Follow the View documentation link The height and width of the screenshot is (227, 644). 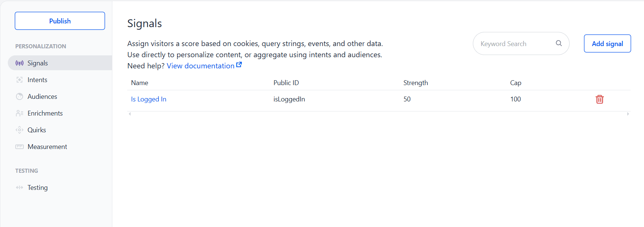[x=201, y=66]
